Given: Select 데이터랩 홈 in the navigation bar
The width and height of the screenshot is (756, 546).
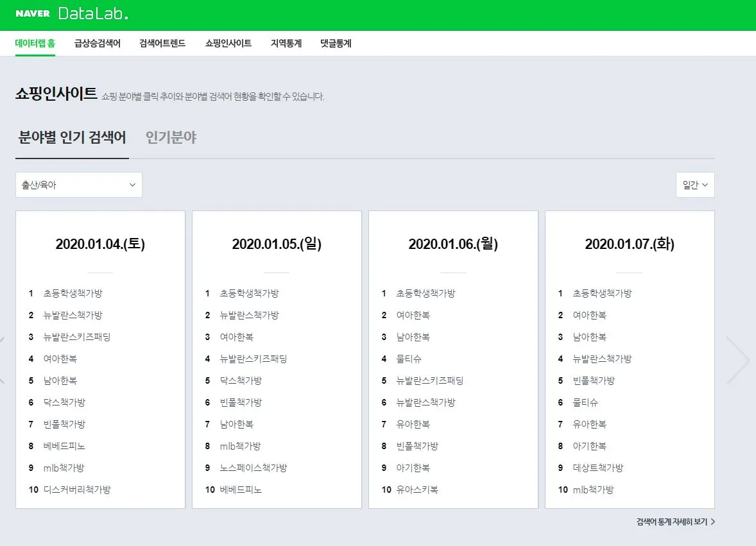Looking at the screenshot, I should [35, 43].
